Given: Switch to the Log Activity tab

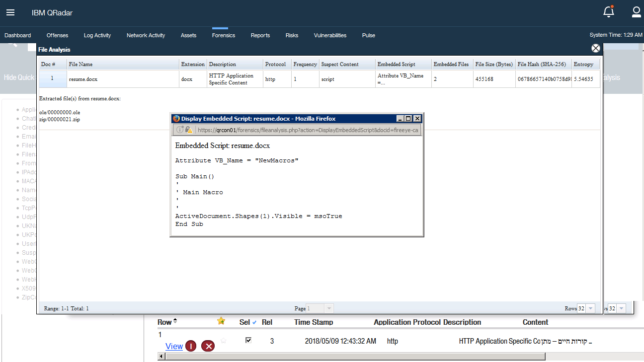Looking at the screenshot, I should click(x=97, y=35).
